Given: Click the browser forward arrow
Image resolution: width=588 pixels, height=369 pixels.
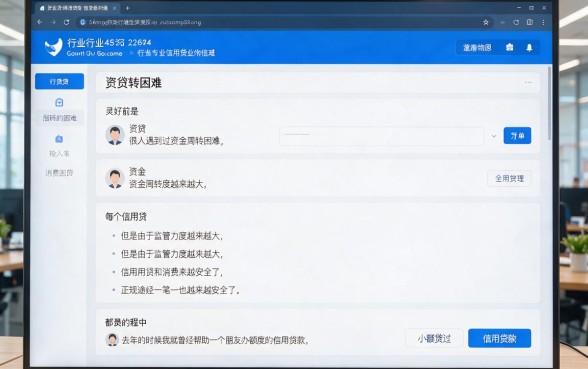Looking at the screenshot, I should coord(53,22).
